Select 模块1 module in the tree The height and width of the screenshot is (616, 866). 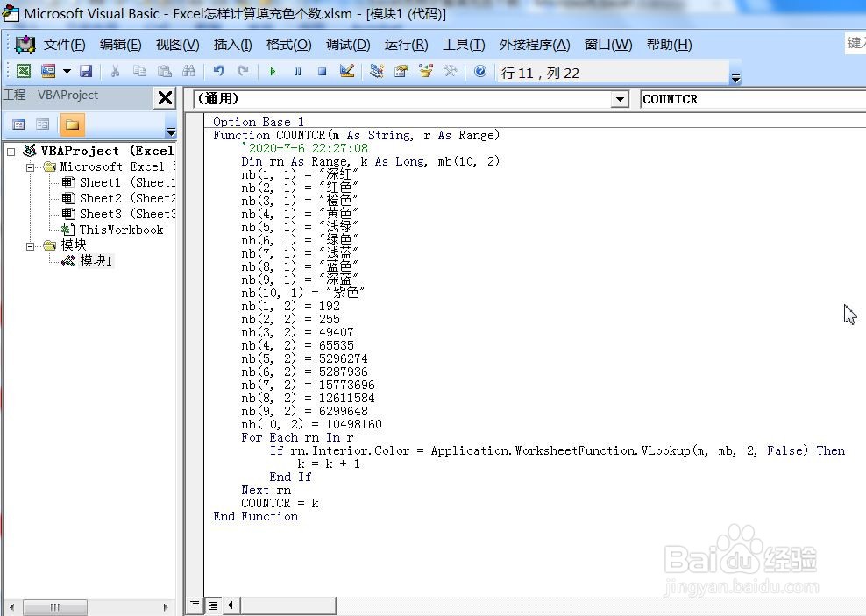[87, 260]
